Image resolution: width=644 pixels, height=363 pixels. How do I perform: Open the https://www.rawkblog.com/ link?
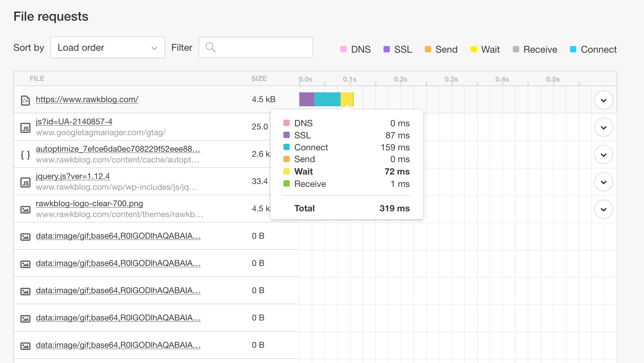(x=87, y=99)
